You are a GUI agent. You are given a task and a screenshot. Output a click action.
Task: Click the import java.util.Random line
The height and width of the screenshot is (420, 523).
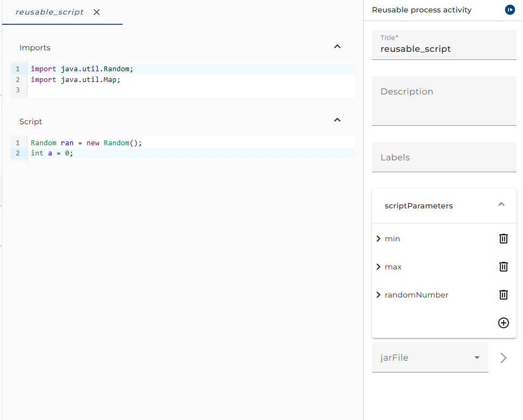[x=191, y=69]
